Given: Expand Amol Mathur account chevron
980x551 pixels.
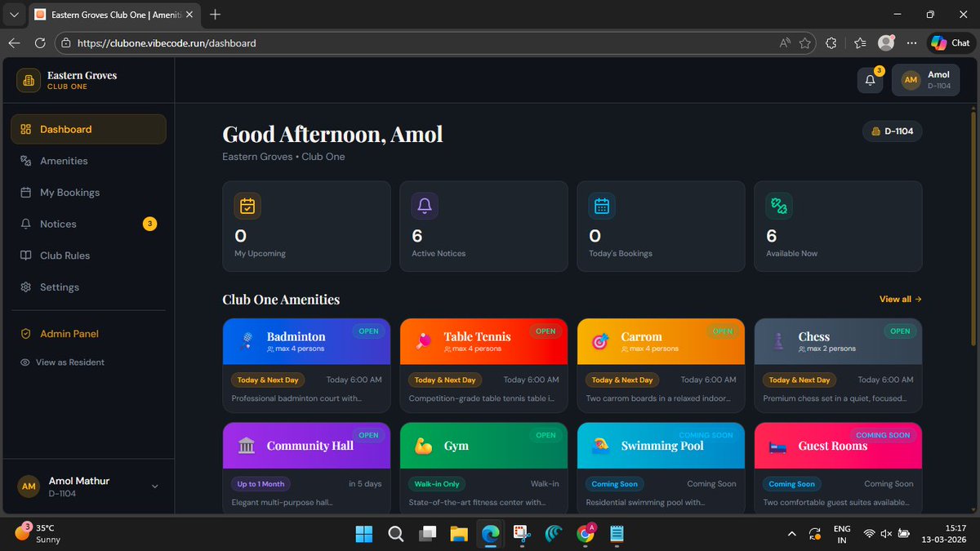Looking at the screenshot, I should pyautogui.click(x=155, y=487).
